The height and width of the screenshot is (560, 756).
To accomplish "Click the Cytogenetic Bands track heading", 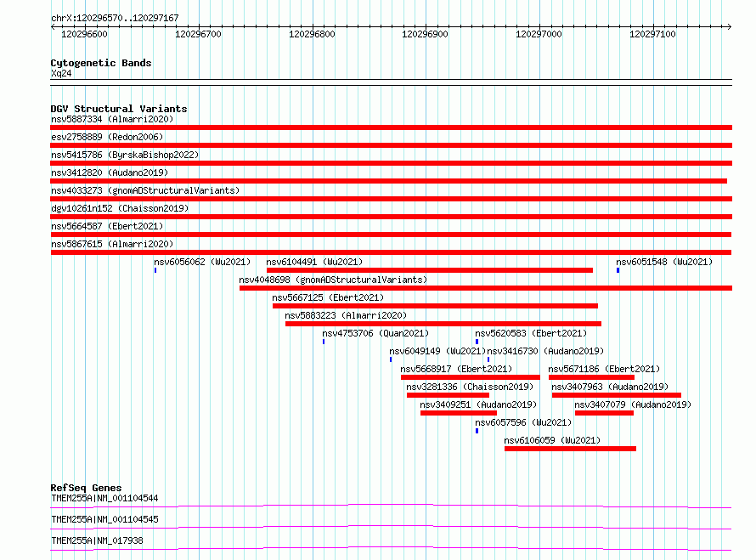I will click(x=101, y=63).
